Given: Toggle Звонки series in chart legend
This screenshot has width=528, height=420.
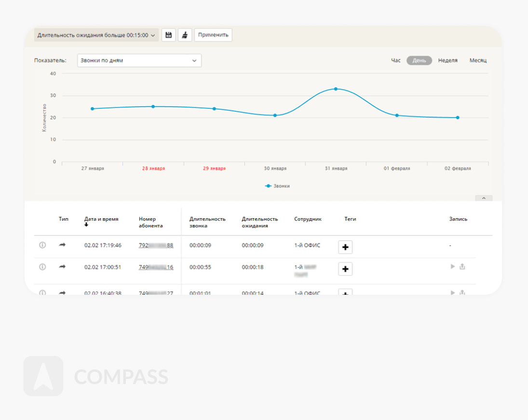Looking at the screenshot, I should 278,186.
